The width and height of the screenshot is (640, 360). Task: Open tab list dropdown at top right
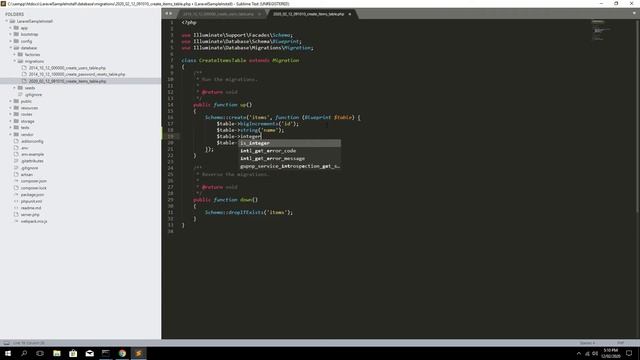tap(634, 13)
